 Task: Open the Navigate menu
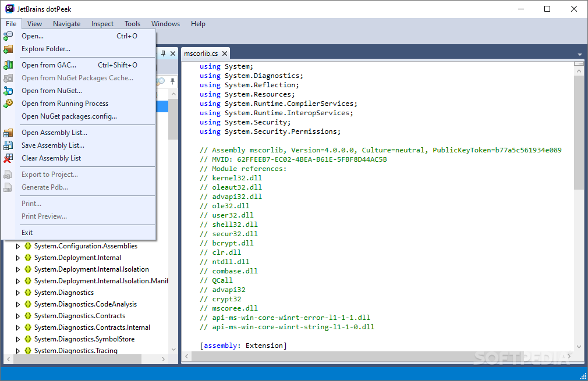click(x=67, y=24)
